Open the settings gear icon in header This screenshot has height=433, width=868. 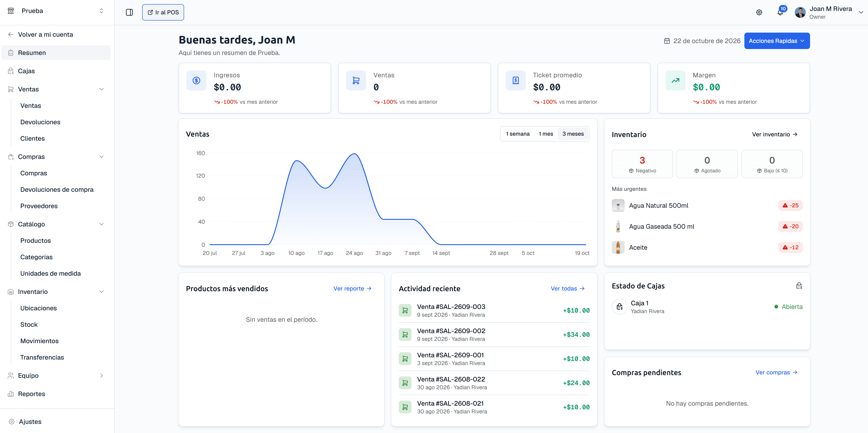pyautogui.click(x=759, y=13)
